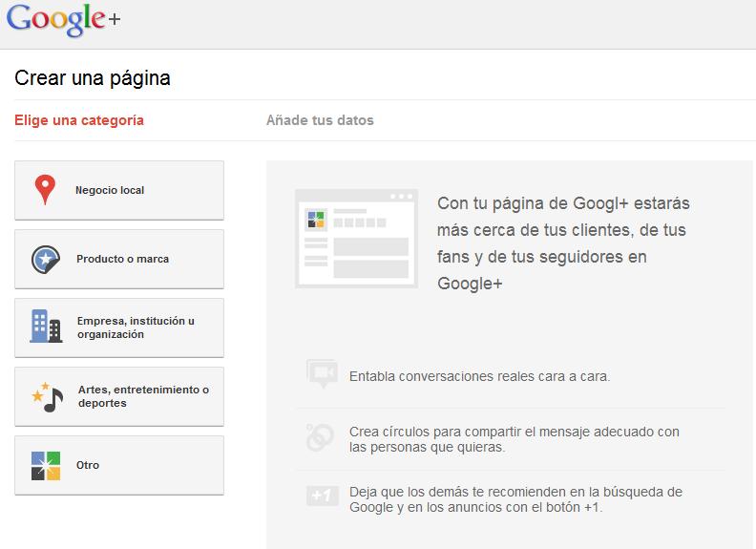Click 'Deja que los demás te recomienden' text
Image resolution: width=756 pixels, height=549 pixels.
515,499
